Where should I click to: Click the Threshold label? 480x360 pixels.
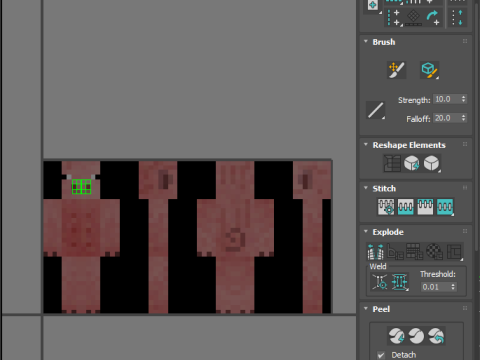(438, 274)
